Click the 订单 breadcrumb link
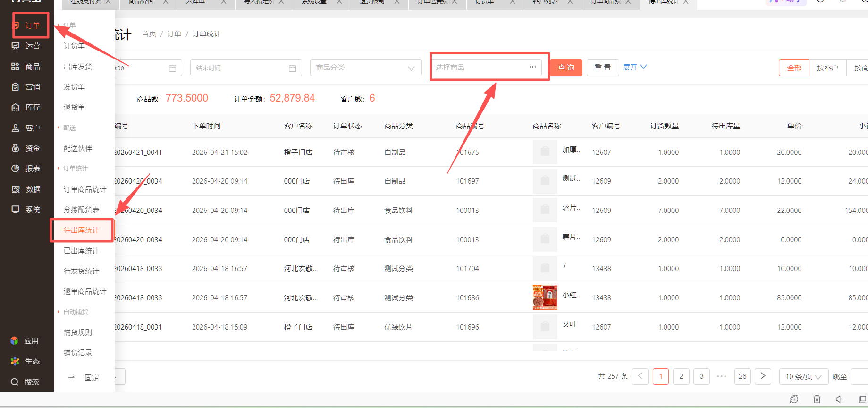This screenshot has width=868, height=408. tap(174, 34)
